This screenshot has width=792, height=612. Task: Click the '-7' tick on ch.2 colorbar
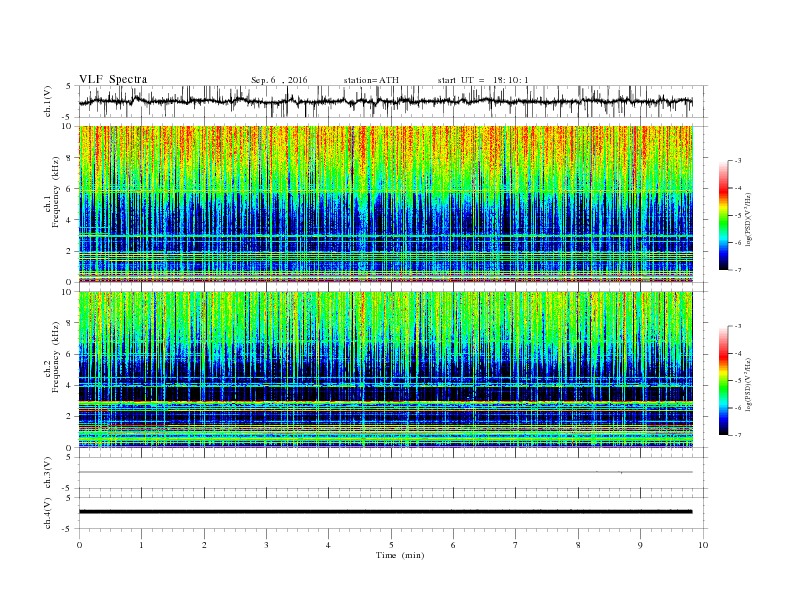737,435
